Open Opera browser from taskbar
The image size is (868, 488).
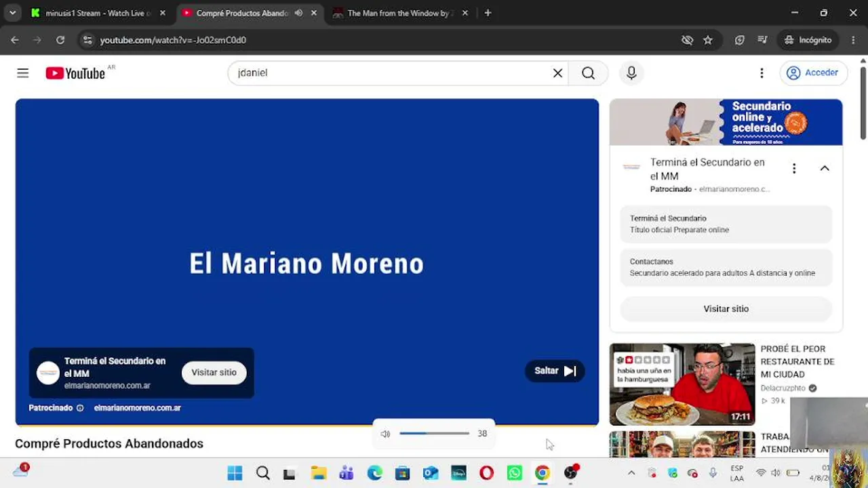pos(486,473)
